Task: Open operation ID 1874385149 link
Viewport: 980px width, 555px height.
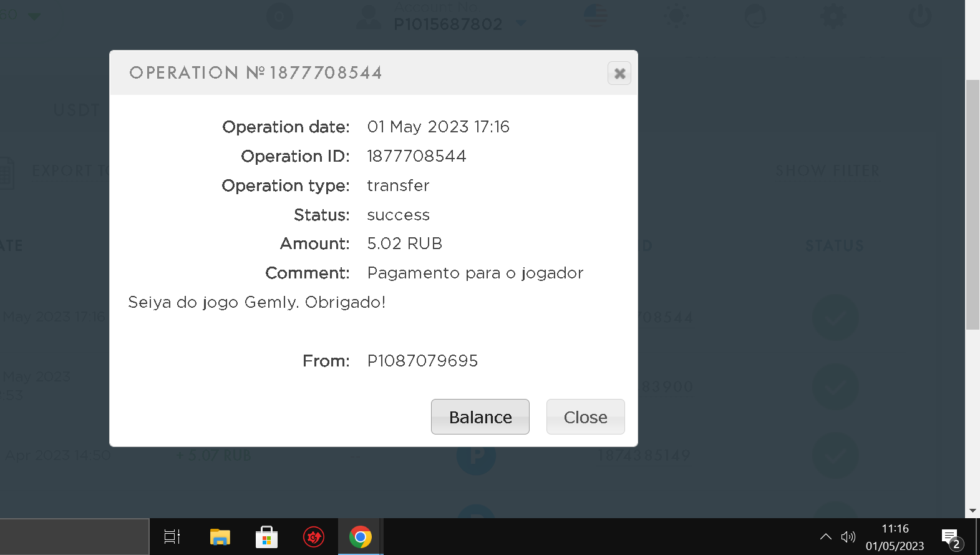Action: pyautogui.click(x=644, y=456)
